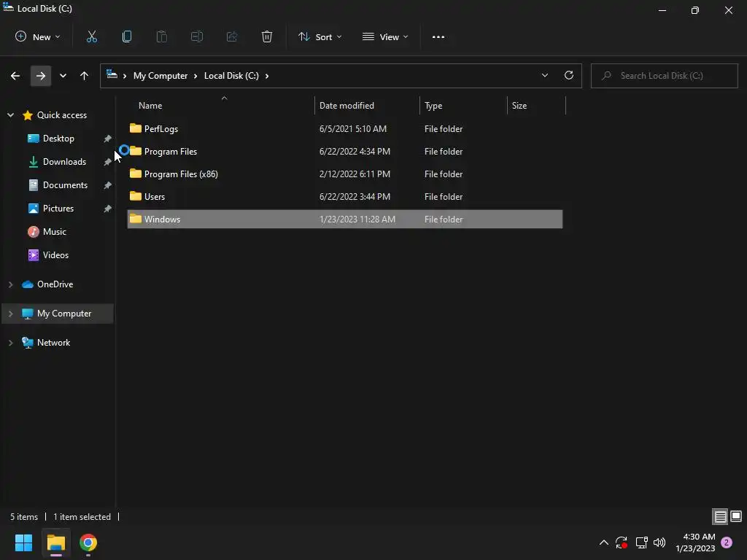Open the network tray icon
Image resolution: width=747 pixels, height=560 pixels.
coord(642,542)
